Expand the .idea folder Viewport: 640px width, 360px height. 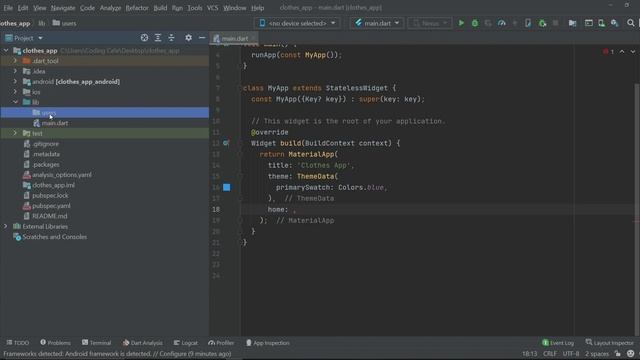(16, 71)
